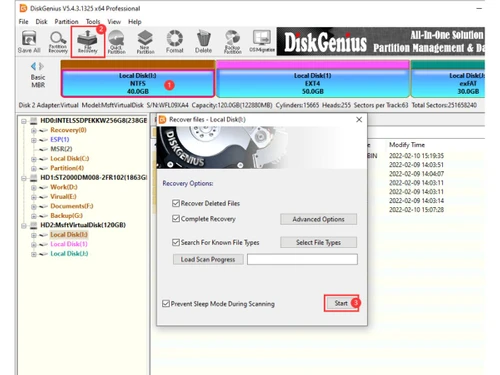Open the Help menu

pyautogui.click(x=135, y=22)
